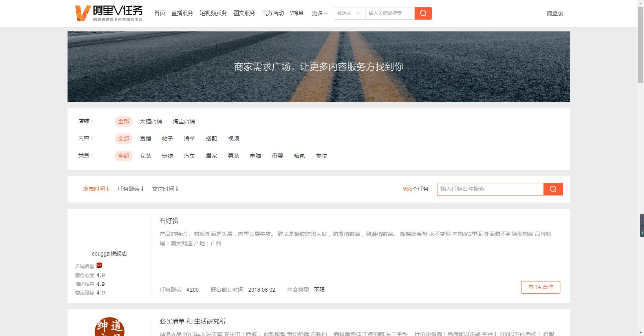Click the 绅道 shop avatar

point(109,327)
